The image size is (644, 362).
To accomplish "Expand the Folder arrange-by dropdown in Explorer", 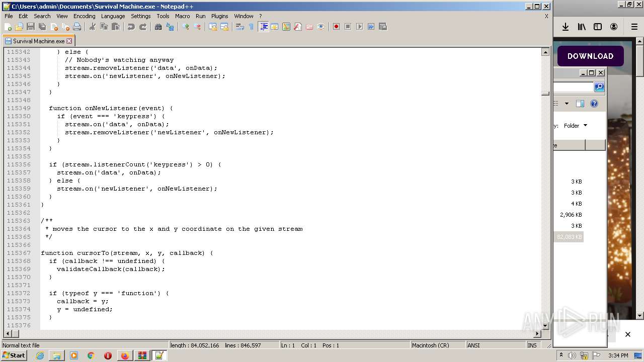I will pos(576,126).
